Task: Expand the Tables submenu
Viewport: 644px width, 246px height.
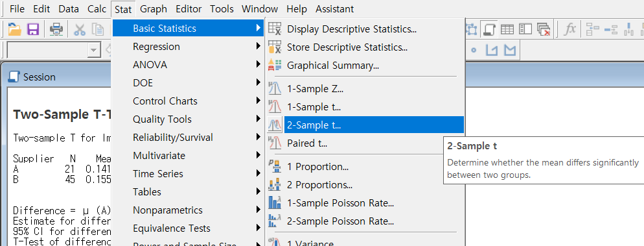Action: [x=188, y=191]
